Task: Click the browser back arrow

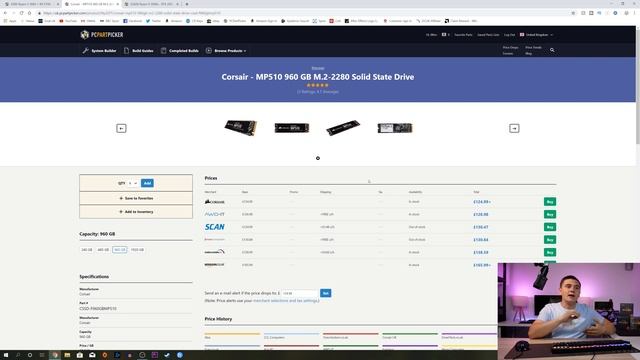Action: [x=5, y=13]
